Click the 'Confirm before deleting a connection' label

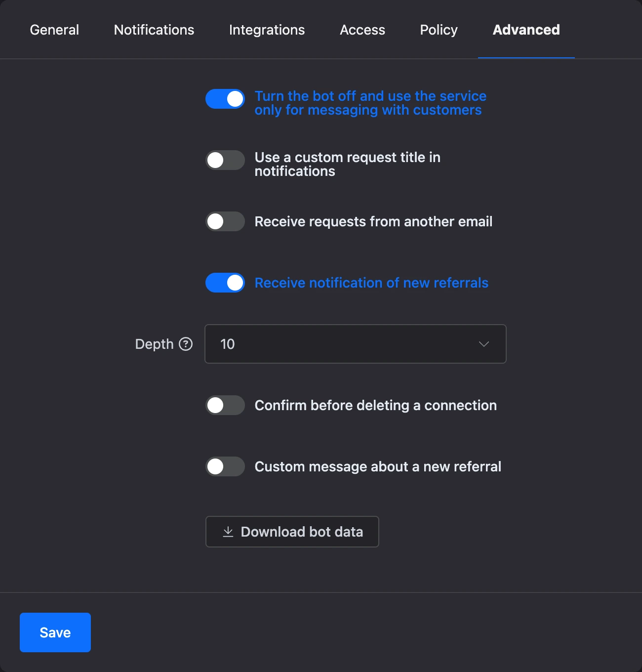click(x=376, y=405)
